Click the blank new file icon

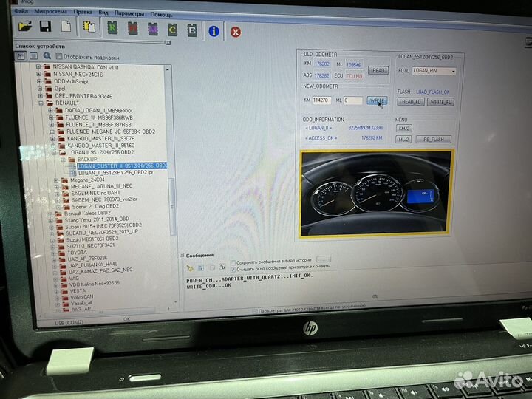coord(66,28)
